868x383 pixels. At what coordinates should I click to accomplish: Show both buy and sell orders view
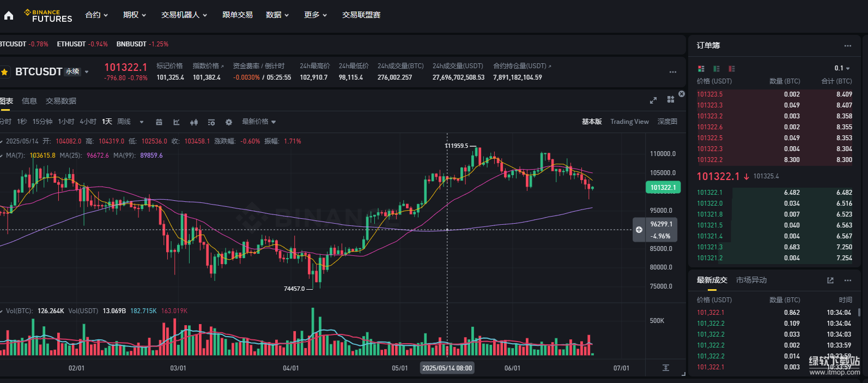pos(701,69)
